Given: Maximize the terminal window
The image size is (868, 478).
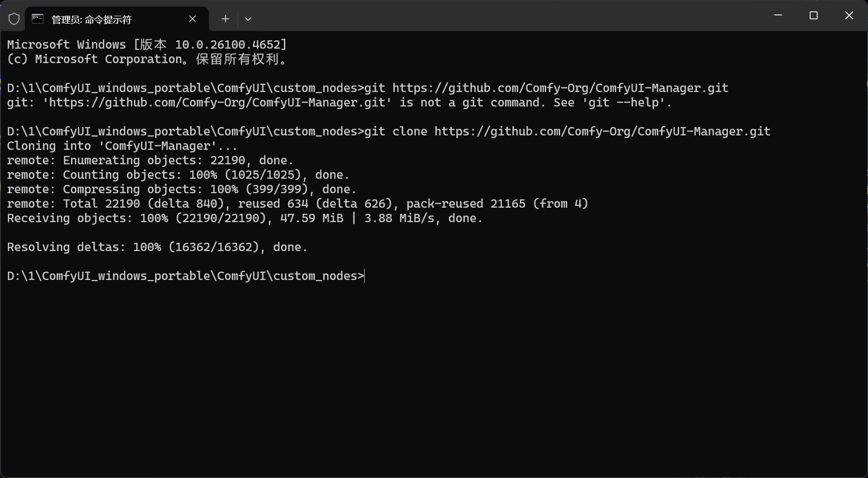Looking at the screenshot, I should tap(814, 15).
